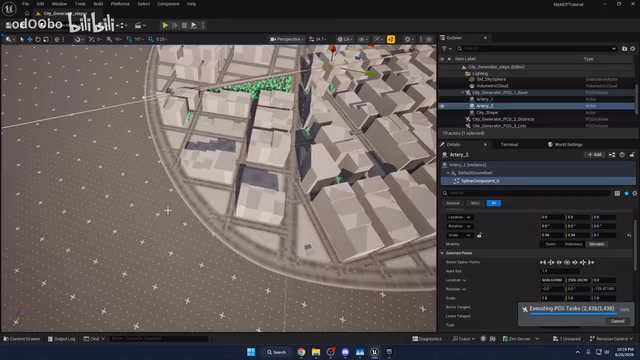Open the transform Location type dropdown
The width and height of the screenshot is (640, 360).
(459, 217)
